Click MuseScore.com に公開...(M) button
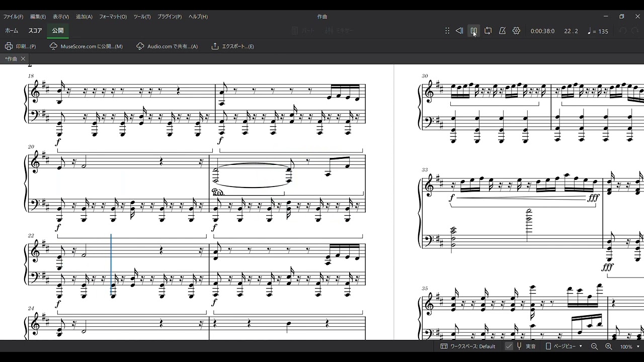The image size is (644, 362). [x=86, y=46]
